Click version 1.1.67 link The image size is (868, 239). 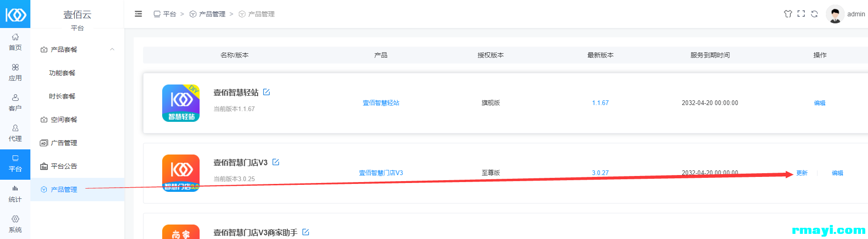click(600, 103)
